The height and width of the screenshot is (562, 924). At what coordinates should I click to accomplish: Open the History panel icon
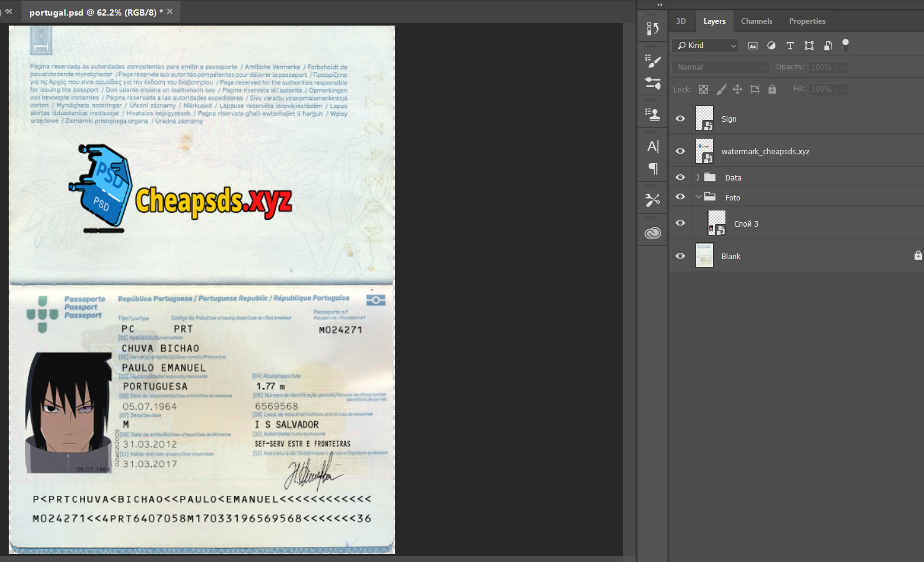click(x=652, y=28)
